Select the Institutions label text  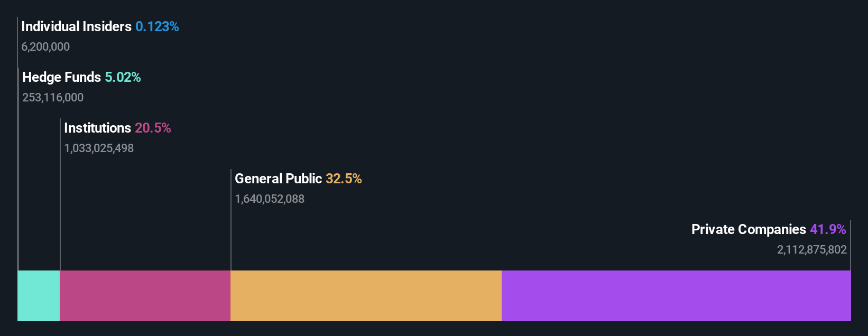click(97, 128)
